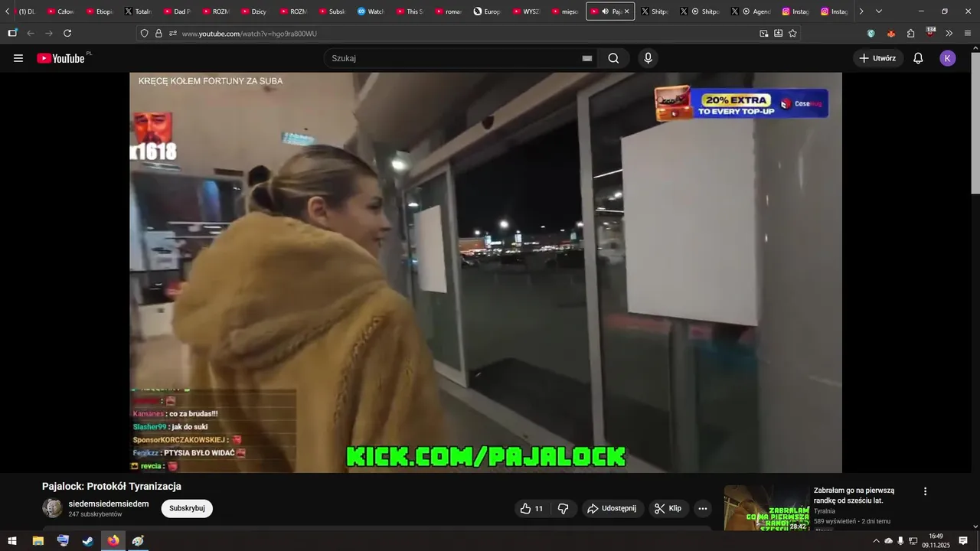Open the taskbar clock showing 16:49
The height and width of the screenshot is (551, 980).
[936, 541]
